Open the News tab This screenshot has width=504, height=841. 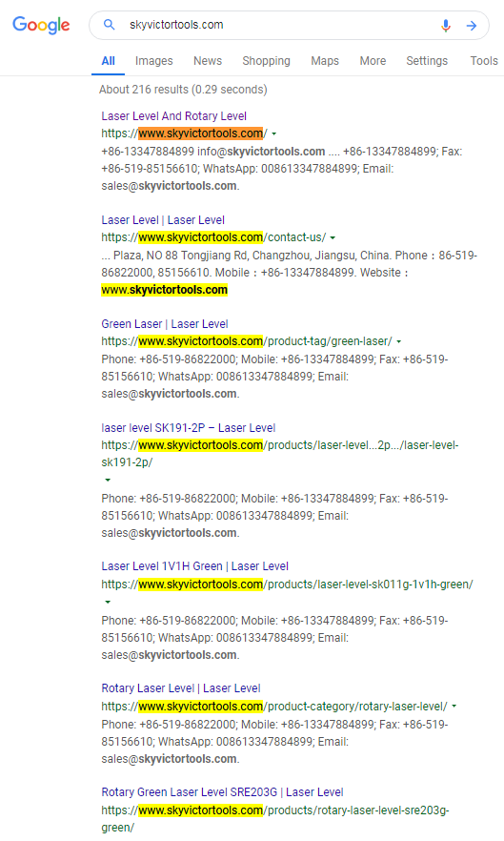click(208, 61)
